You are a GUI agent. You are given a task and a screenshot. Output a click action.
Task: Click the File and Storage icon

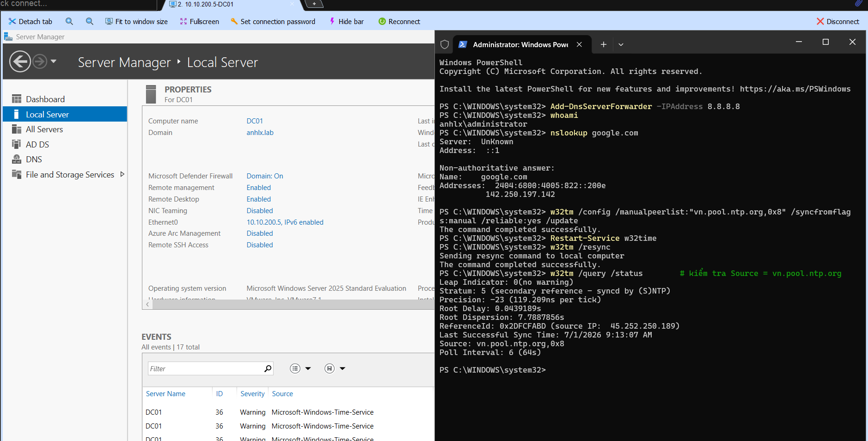point(17,174)
